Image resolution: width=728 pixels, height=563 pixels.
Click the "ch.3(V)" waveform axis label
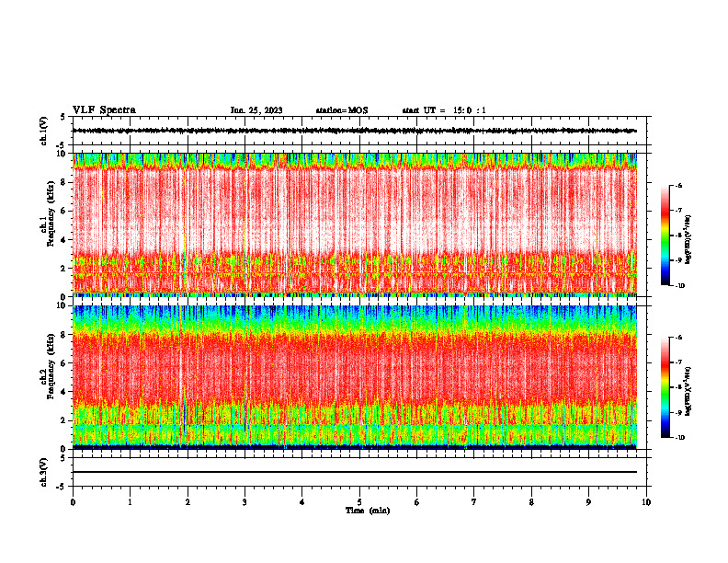44,472
